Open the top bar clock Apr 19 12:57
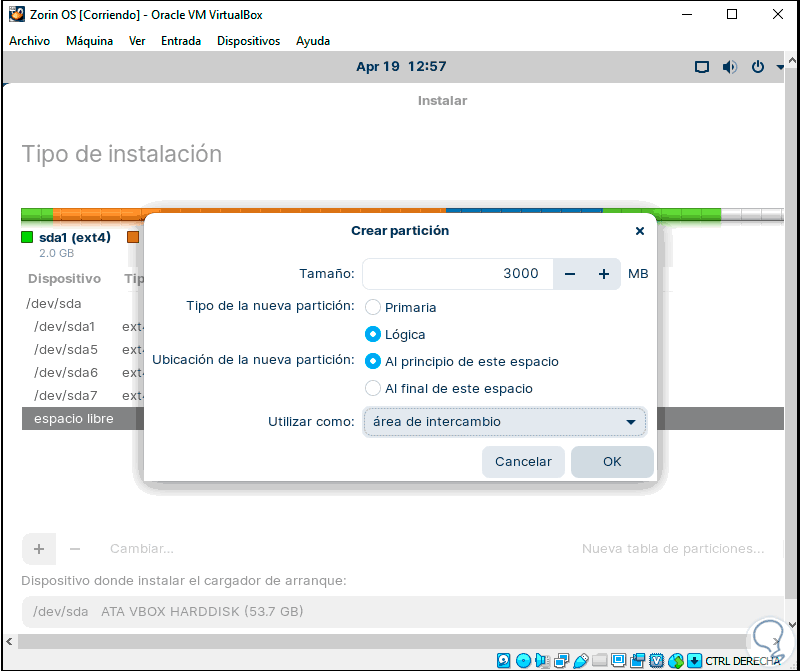The width and height of the screenshot is (801, 671). click(401, 66)
